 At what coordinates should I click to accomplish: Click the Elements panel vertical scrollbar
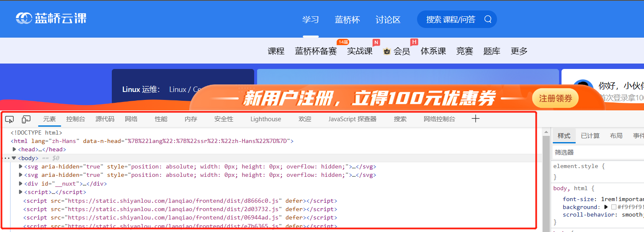[x=546, y=180]
